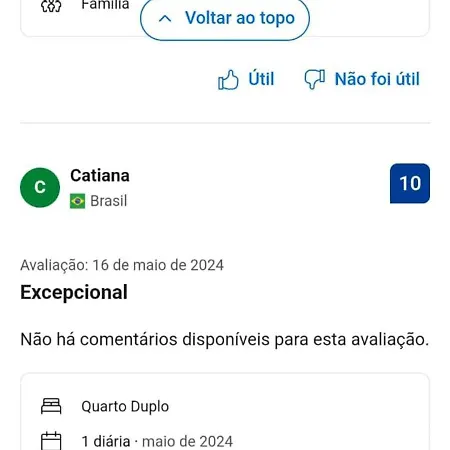Go back to top with Voltar ao topo

click(x=225, y=18)
